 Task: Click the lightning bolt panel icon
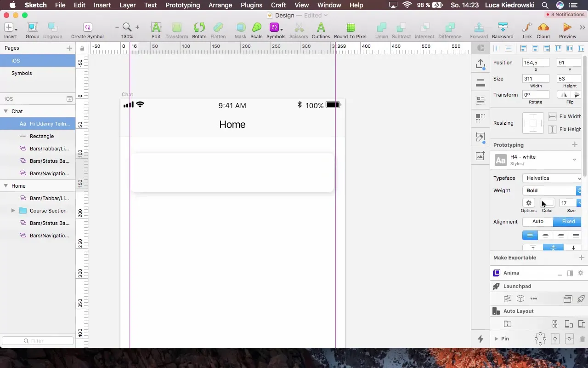481,339
